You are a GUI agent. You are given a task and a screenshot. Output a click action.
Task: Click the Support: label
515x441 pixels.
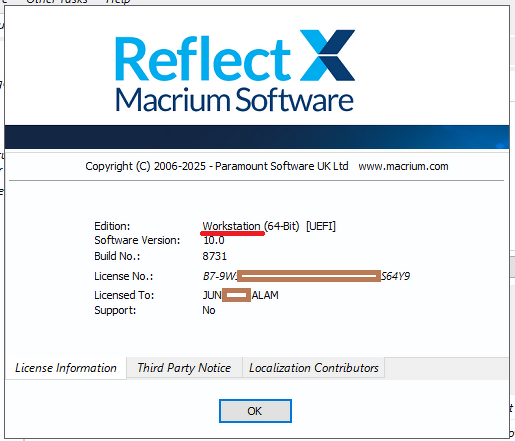[x=115, y=310]
